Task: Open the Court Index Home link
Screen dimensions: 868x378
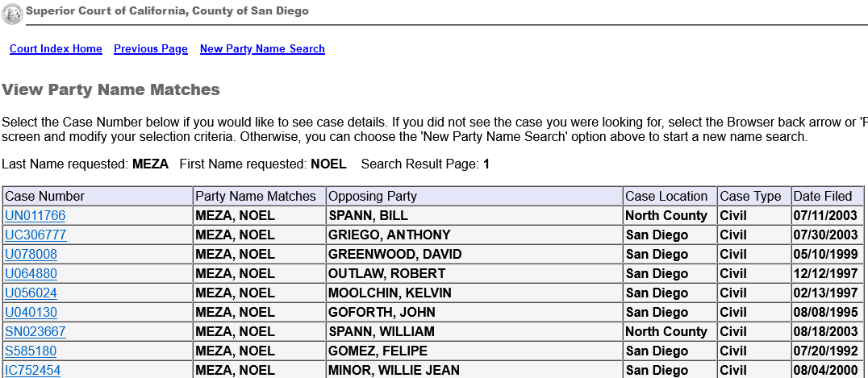Action: click(x=56, y=48)
